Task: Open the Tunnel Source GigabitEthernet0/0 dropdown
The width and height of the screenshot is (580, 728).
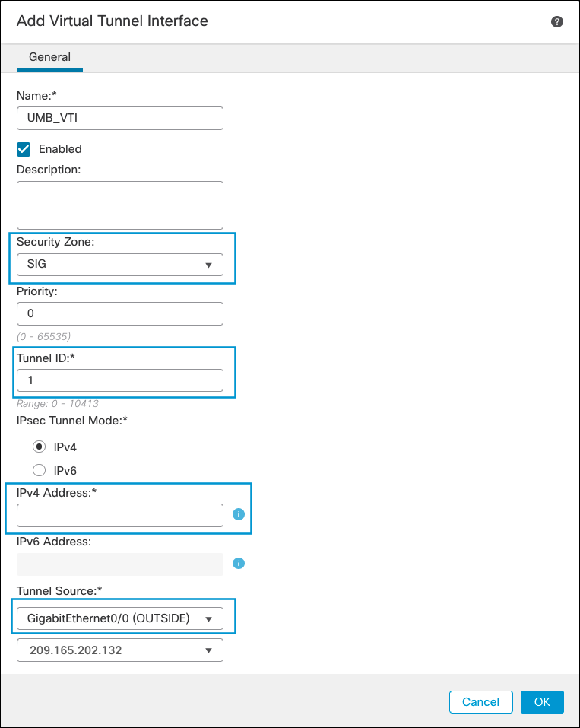Action: click(119, 618)
